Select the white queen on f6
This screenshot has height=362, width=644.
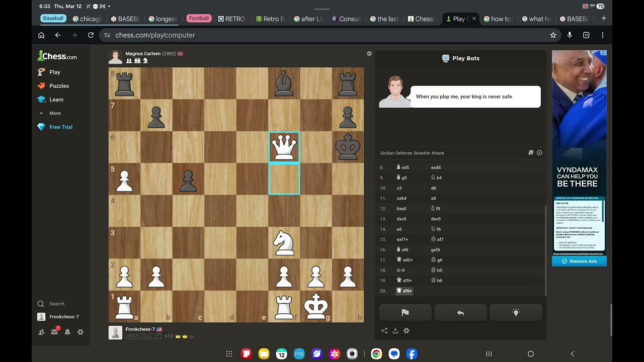point(284,147)
